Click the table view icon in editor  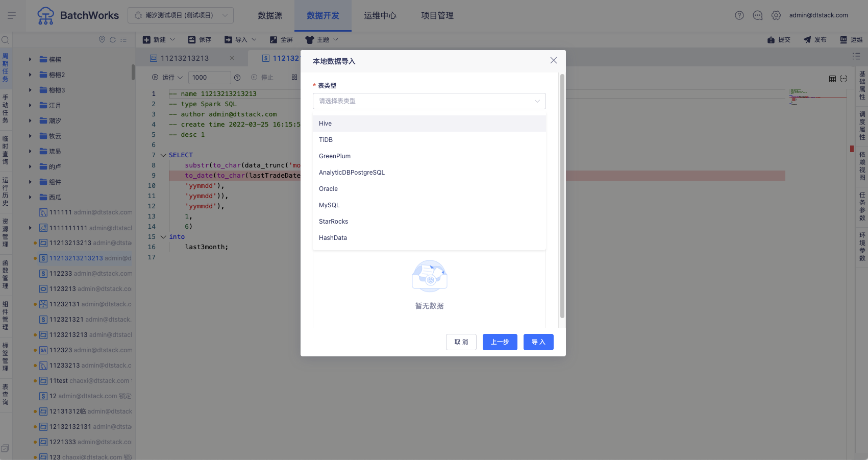(832, 79)
